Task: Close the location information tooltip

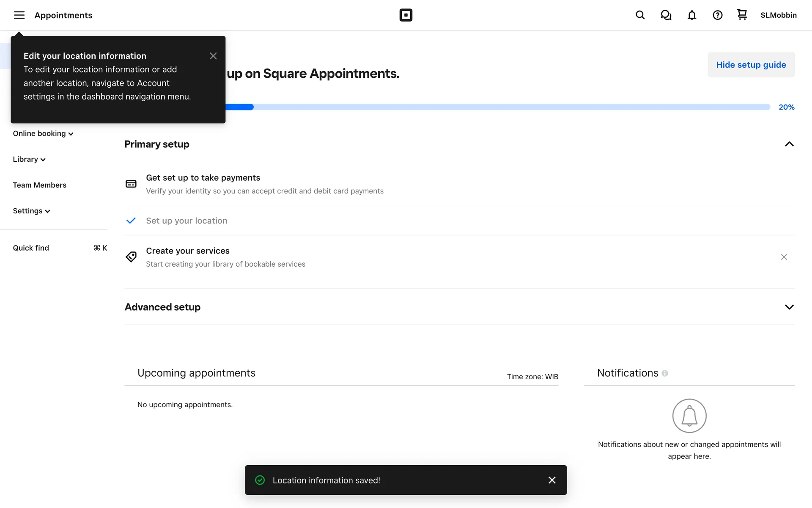Action: tap(213, 56)
